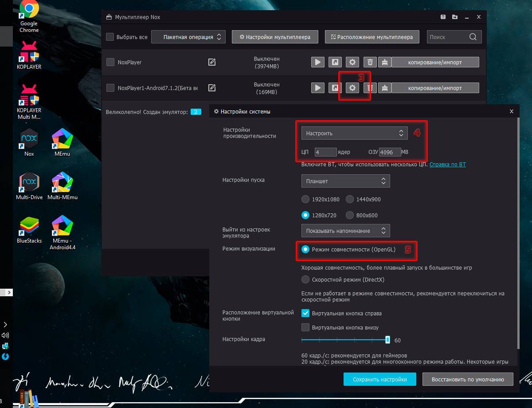Screen dimensions: 532x408
Task: Open the Справка по ВТ link
Action: pyautogui.click(x=447, y=165)
